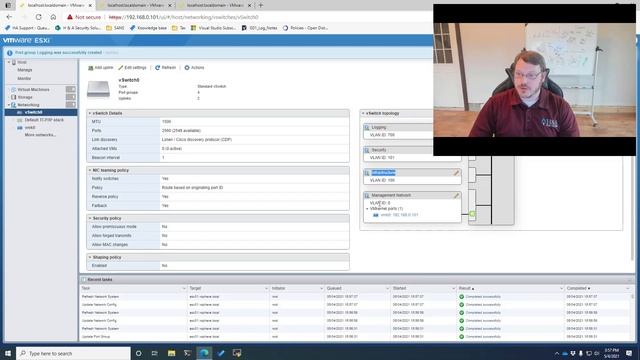Show hidden system tray icons
Image resolution: width=640 pixels, height=360 pixels.
pyautogui.click(x=557, y=353)
